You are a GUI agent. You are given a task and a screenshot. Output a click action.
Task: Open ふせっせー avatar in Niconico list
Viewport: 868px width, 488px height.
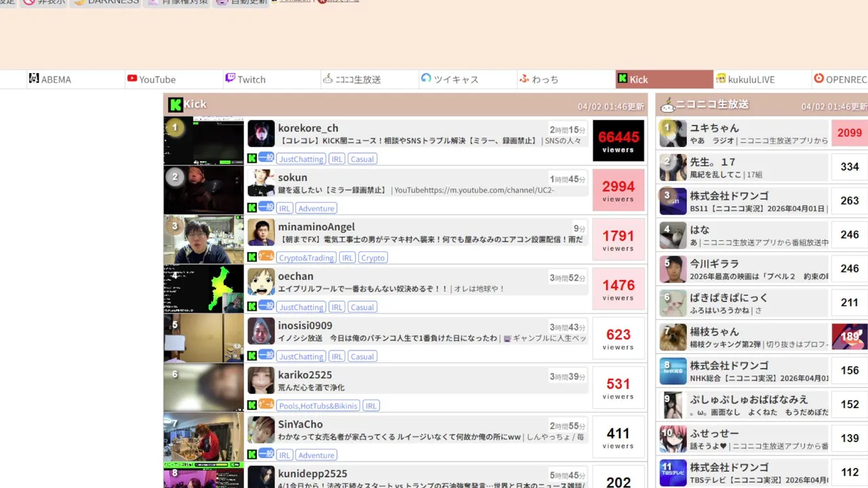(x=673, y=439)
